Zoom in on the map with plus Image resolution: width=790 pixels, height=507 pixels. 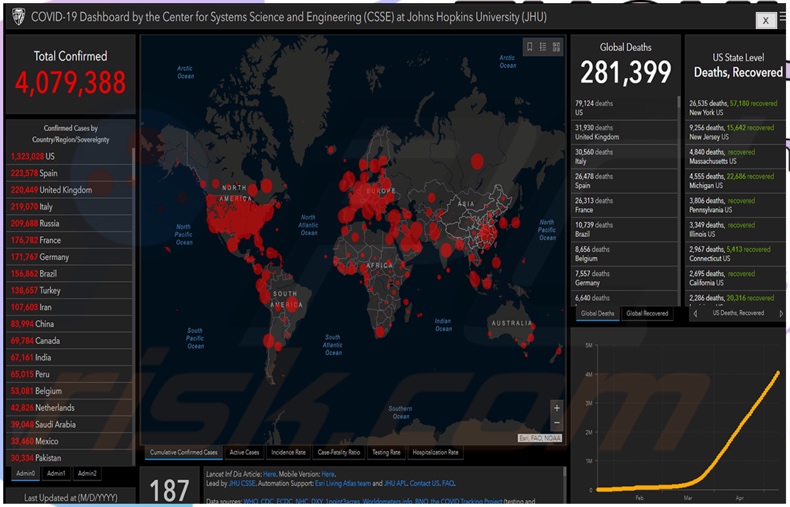tap(557, 408)
